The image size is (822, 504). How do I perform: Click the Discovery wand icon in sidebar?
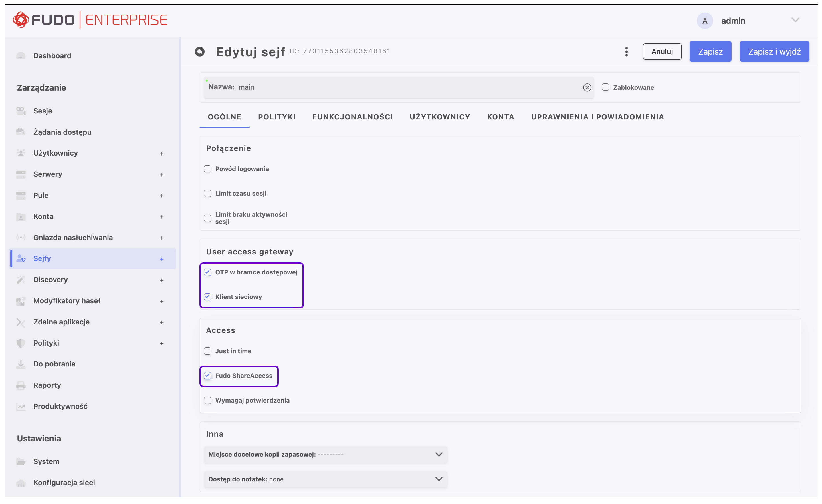click(21, 280)
